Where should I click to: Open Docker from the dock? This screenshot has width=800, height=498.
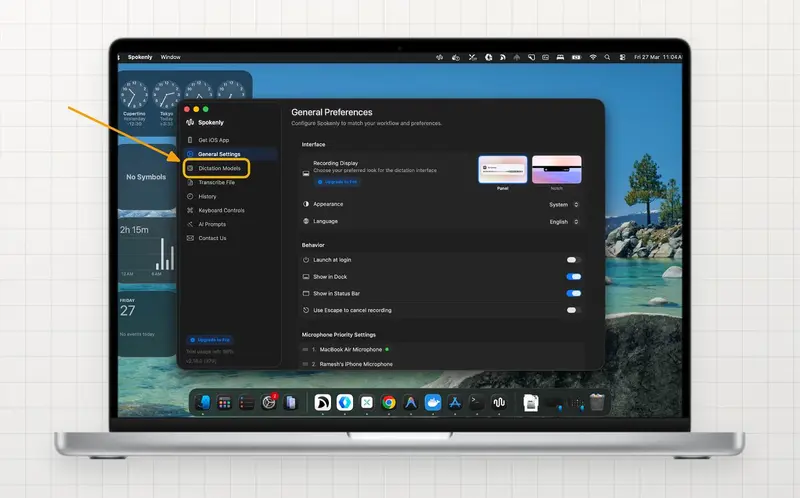433,403
